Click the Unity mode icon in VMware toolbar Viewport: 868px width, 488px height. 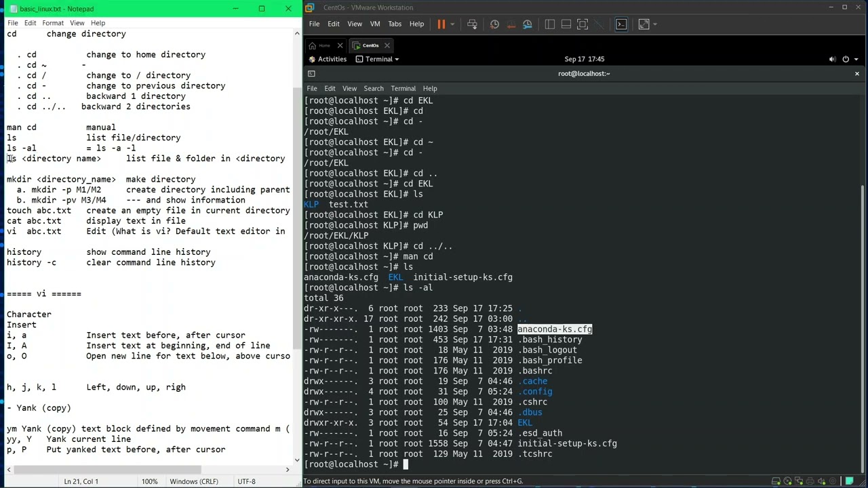pyautogui.click(x=599, y=24)
